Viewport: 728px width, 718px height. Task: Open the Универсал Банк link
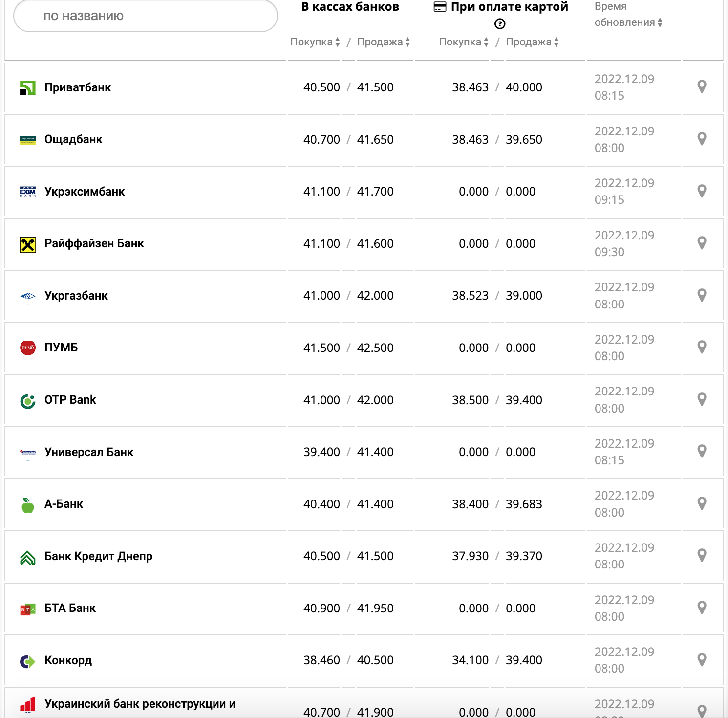click(x=89, y=452)
